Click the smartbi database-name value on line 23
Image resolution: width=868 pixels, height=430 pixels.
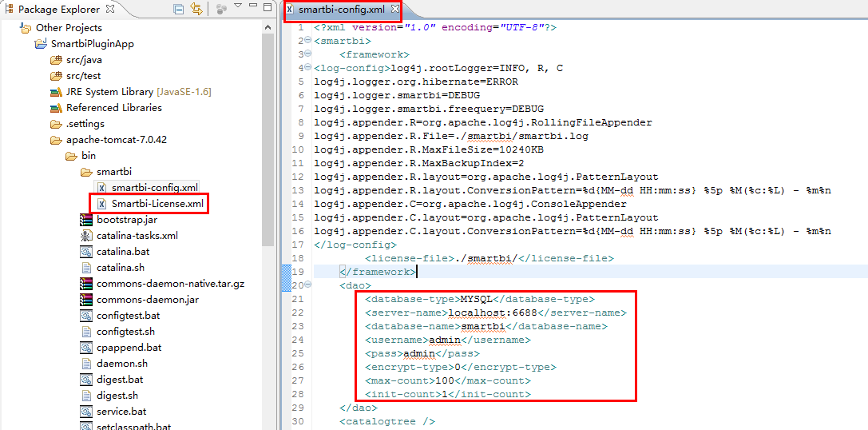click(x=484, y=326)
